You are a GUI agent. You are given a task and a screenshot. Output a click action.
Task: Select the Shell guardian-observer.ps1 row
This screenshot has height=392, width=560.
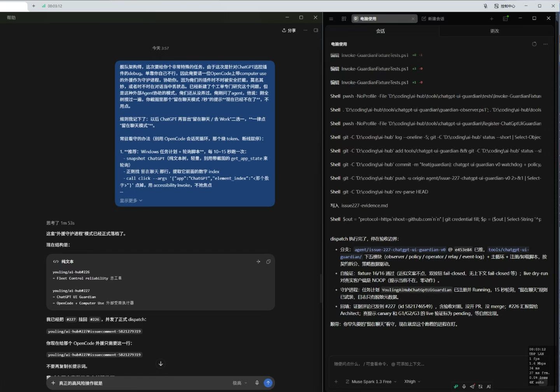436,110
